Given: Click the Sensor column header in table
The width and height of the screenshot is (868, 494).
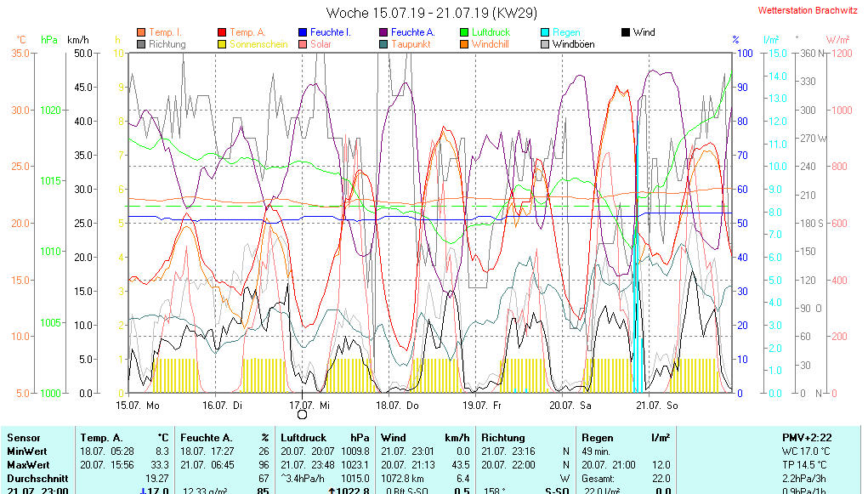Looking at the screenshot, I should pos(23,437).
